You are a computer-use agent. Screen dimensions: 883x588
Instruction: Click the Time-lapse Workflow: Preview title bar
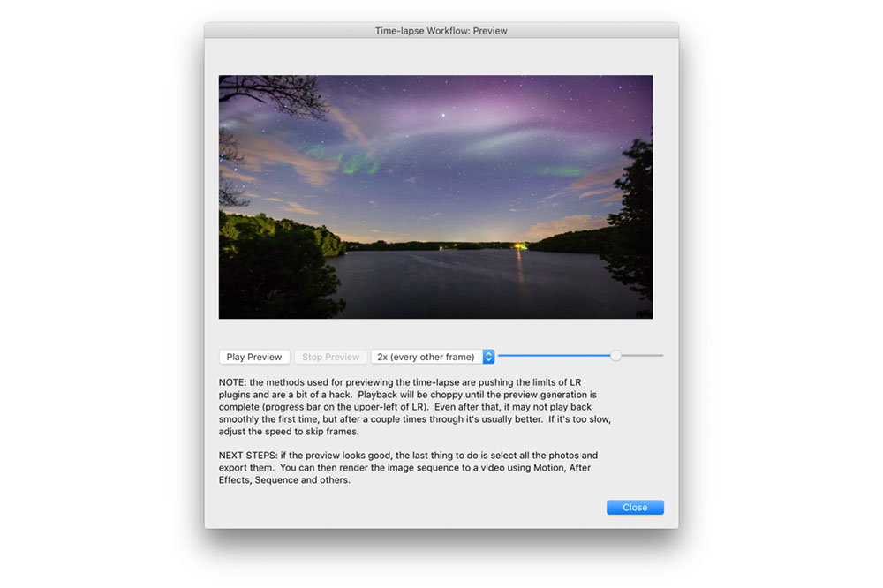pos(441,31)
